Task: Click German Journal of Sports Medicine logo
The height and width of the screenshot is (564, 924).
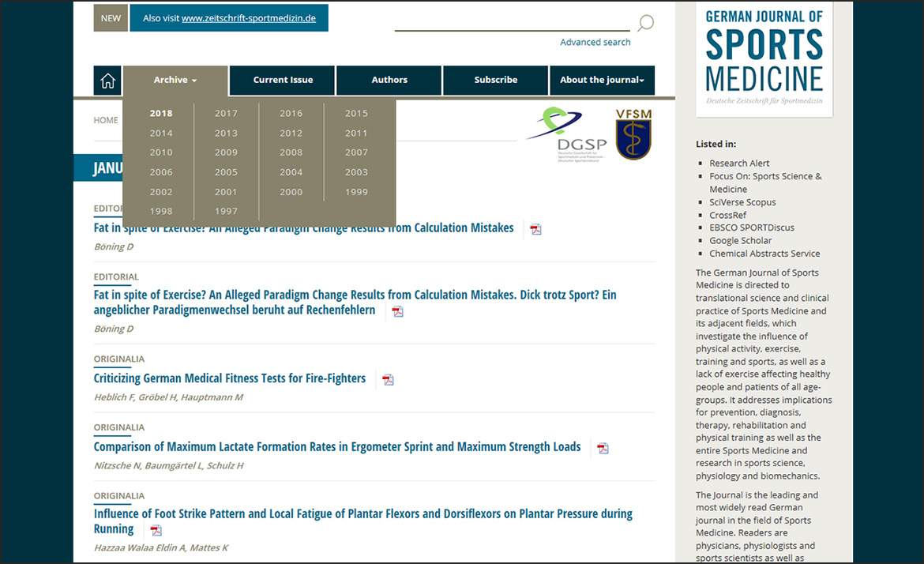Action: pyautogui.click(x=764, y=58)
